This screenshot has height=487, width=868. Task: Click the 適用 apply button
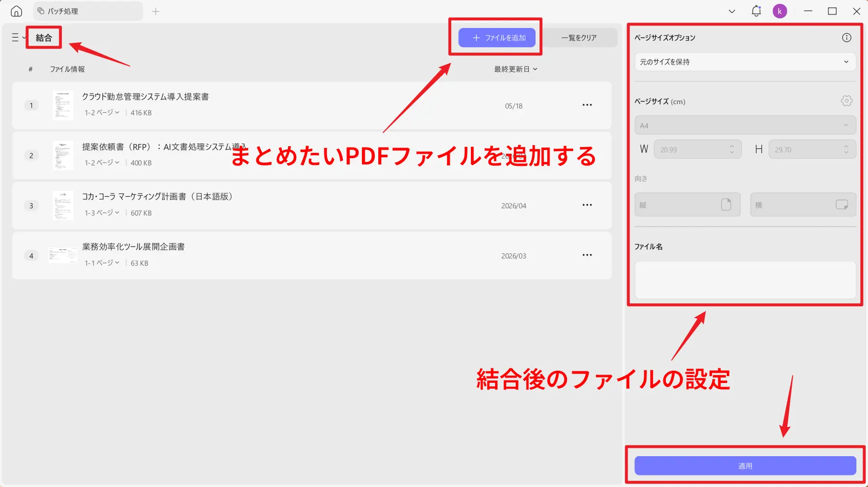click(x=745, y=466)
